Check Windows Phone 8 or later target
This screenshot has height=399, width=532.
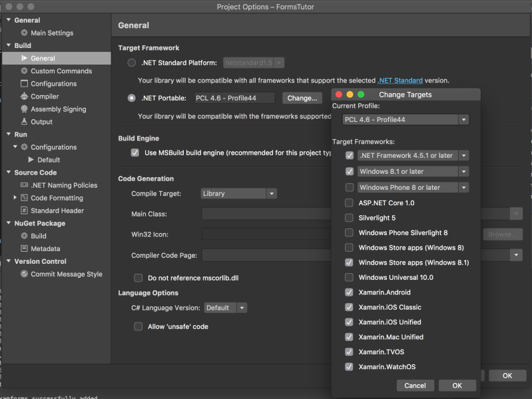point(350,187)
